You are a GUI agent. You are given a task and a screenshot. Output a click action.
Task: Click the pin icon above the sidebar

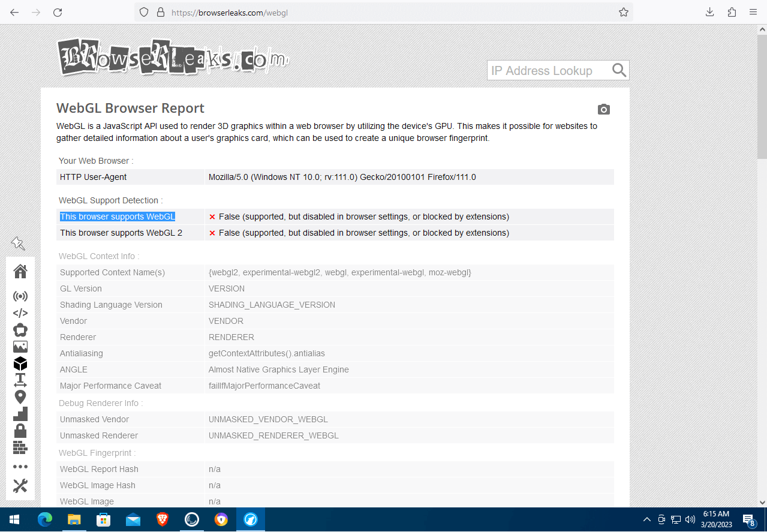(18, 243)
